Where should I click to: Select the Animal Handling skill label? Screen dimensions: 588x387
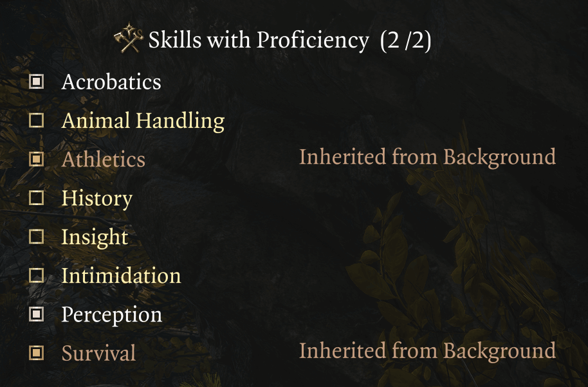pos(143,120)
